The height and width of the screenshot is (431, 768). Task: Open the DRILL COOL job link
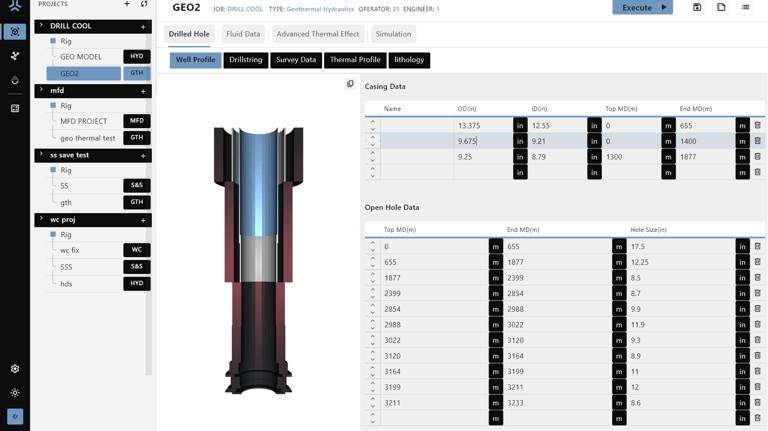click(x=245, y=9)
